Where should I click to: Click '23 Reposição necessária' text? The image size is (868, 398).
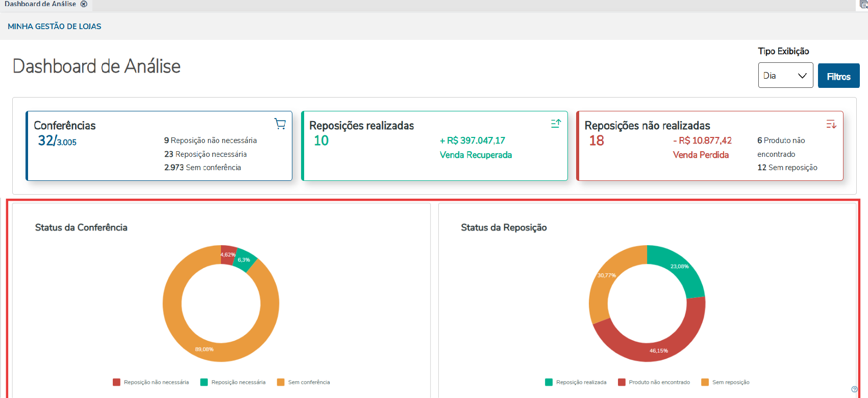(x=205, y=154)
